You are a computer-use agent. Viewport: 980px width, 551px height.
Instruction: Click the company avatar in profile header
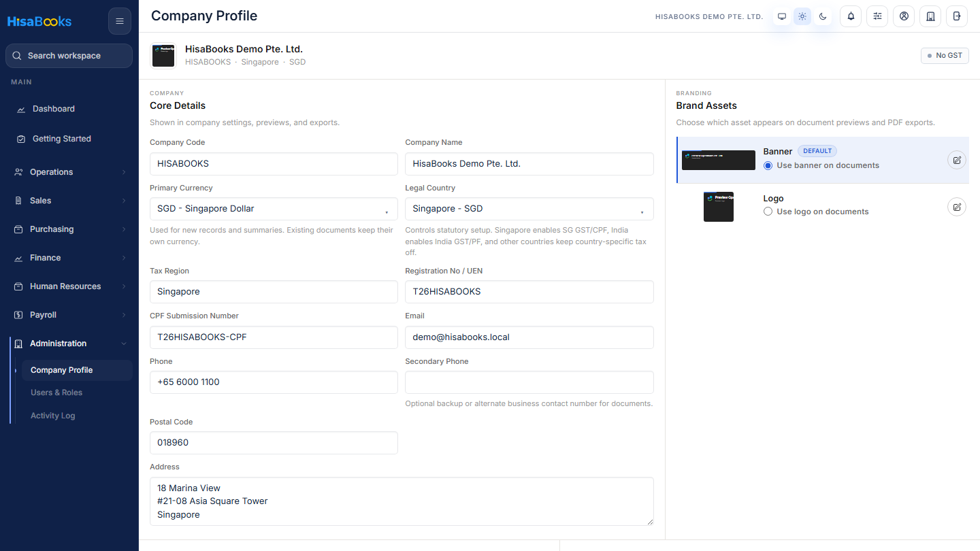tap(163, 56)
